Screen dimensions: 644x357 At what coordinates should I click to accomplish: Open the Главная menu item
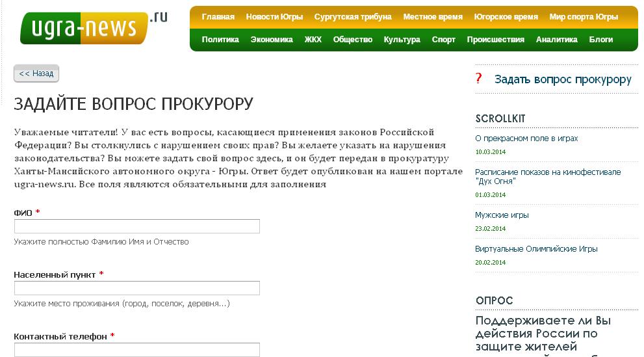(218, 17)
